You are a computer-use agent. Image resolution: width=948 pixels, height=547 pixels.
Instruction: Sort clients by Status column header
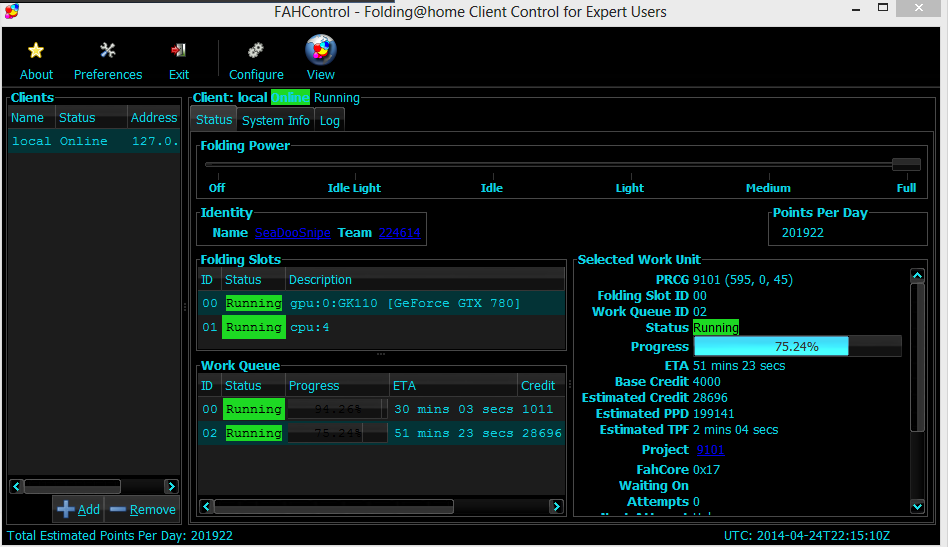pos(91,117)
